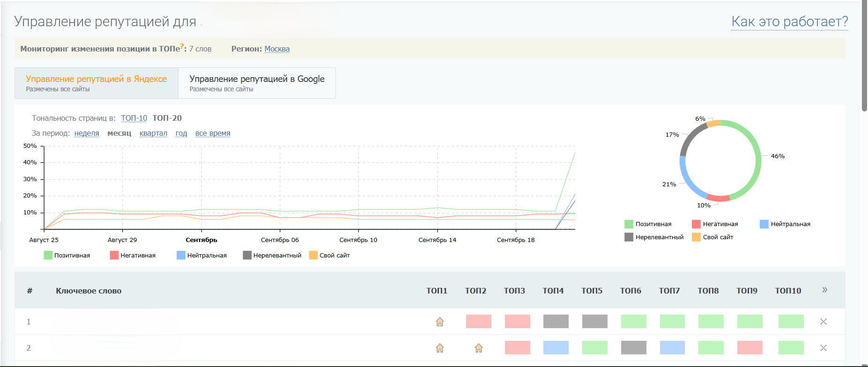Click the home icon in row 2 TOP2
Image resolution: width=868 pixels, height=367 pixels.
(x=478, y=348)
